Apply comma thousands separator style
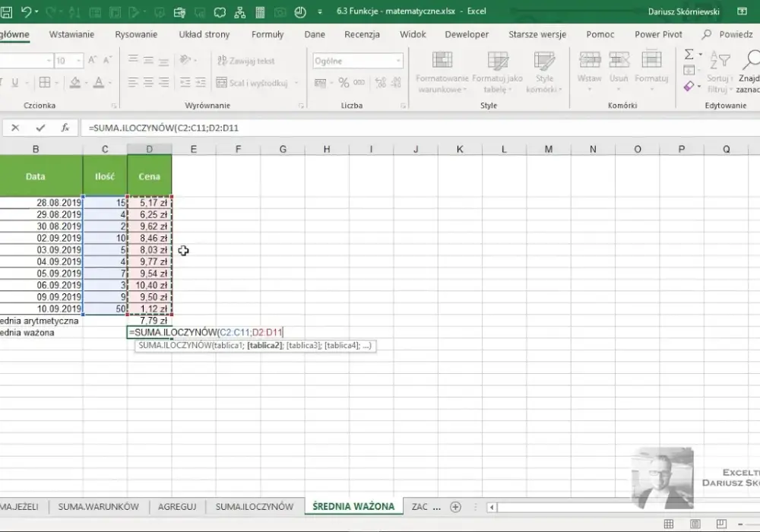The image size is (760, 532). point(359,83)
